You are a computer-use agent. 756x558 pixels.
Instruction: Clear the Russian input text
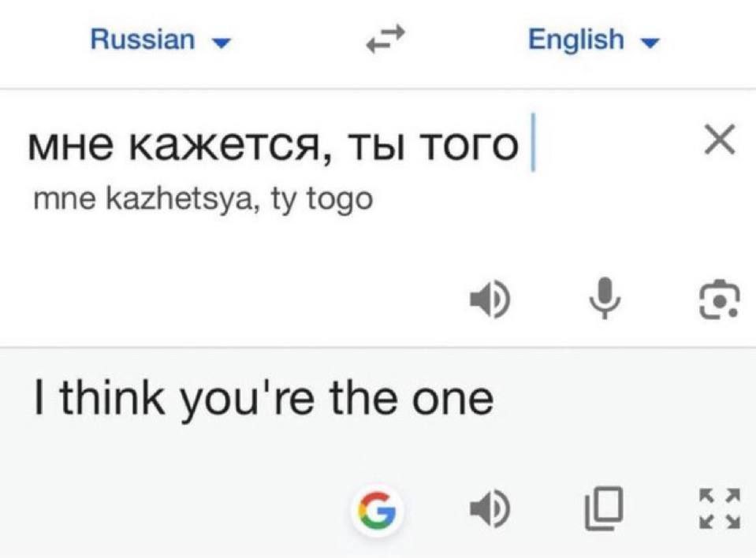718,142
